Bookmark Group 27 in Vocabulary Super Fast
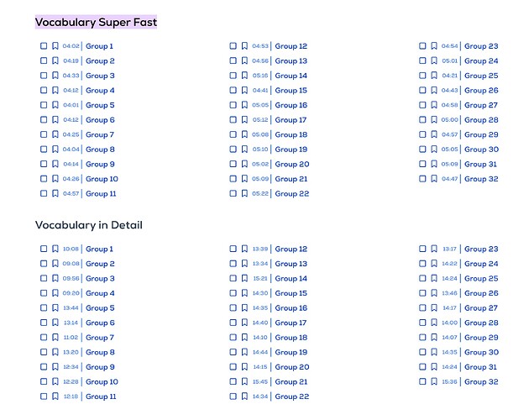Screen dimensions: 529x420 (x=434, y=105)
